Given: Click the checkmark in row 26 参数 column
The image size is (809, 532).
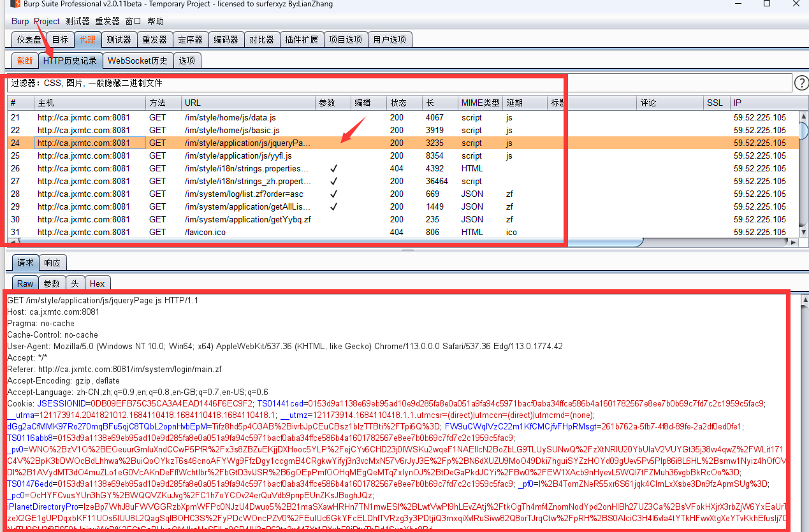Looking at the screenshot, I should pos(333,169).
